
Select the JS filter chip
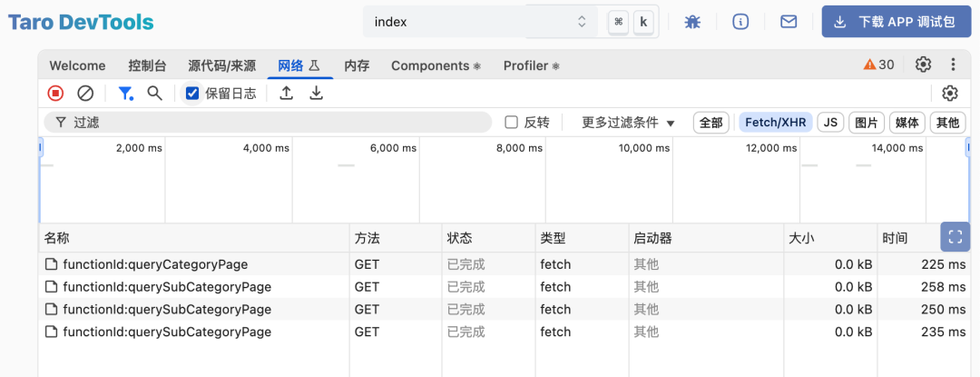pos(830,123)
